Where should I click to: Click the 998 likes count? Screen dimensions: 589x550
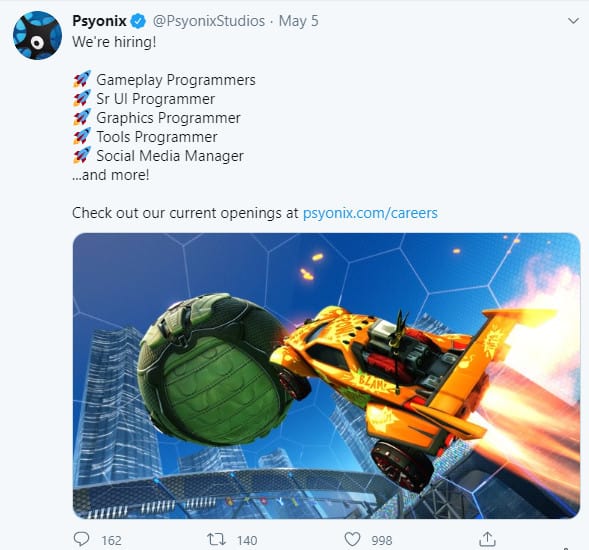pyautogui.click(x=382, y=540)
